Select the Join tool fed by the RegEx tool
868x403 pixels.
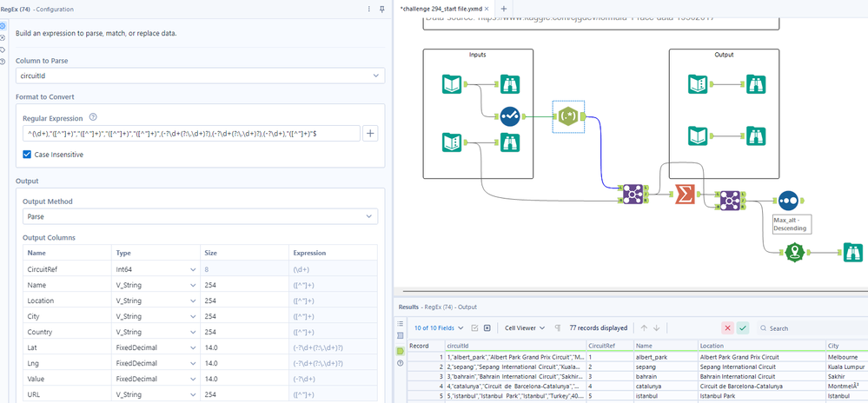[633, 195]
